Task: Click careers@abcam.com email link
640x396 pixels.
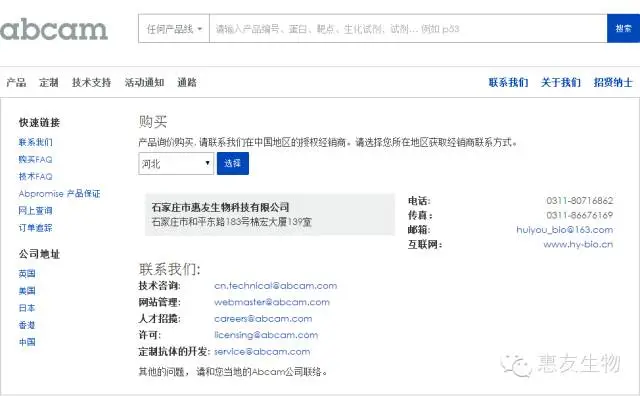Action: point(263,318)
